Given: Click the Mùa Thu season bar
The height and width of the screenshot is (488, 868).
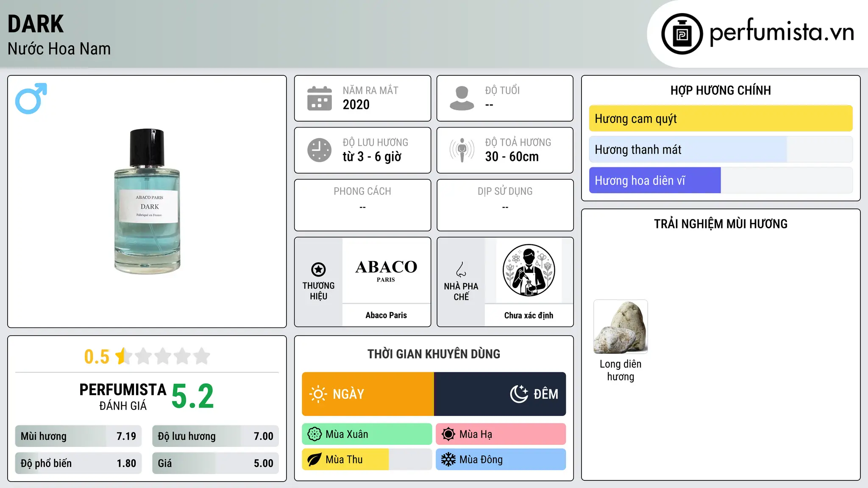Looking at the screenshot, I should click(367, 460).
